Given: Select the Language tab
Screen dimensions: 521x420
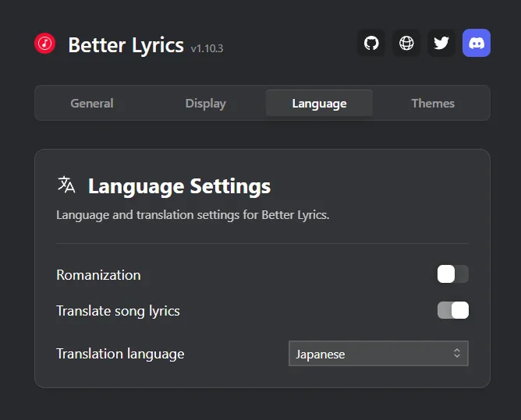Looking at the screenshot, I should (x=319, y=104).
